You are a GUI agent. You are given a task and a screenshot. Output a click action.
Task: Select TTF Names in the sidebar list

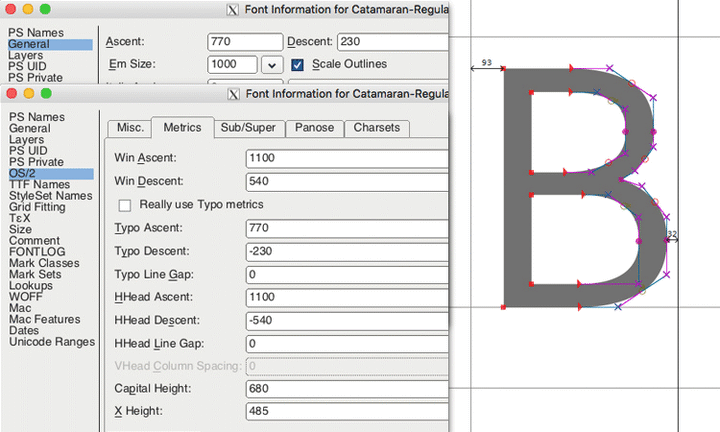click(x=39, y=184)
